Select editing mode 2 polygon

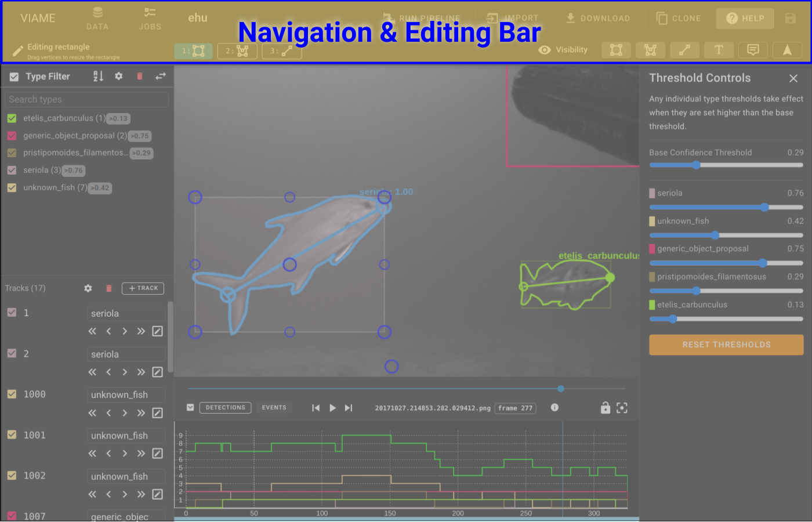click(x=237, y=51)
